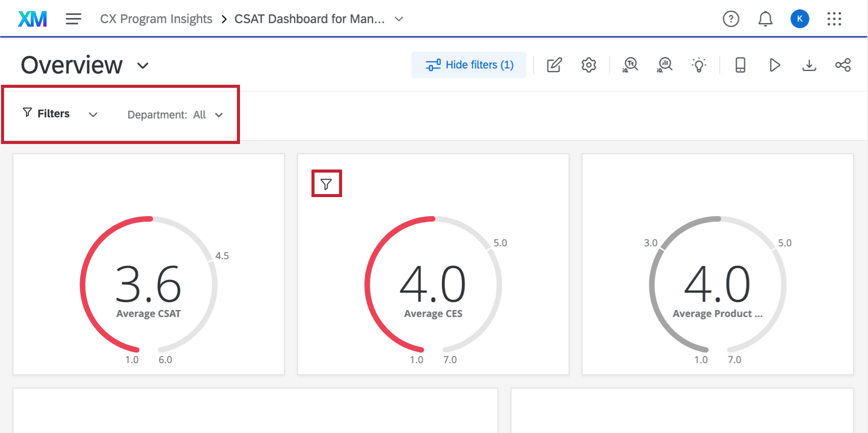Image resolution: width=868 pixels, height=433 pixels.
Task: Open dashboard settings gear
Action: coord(589,65)
